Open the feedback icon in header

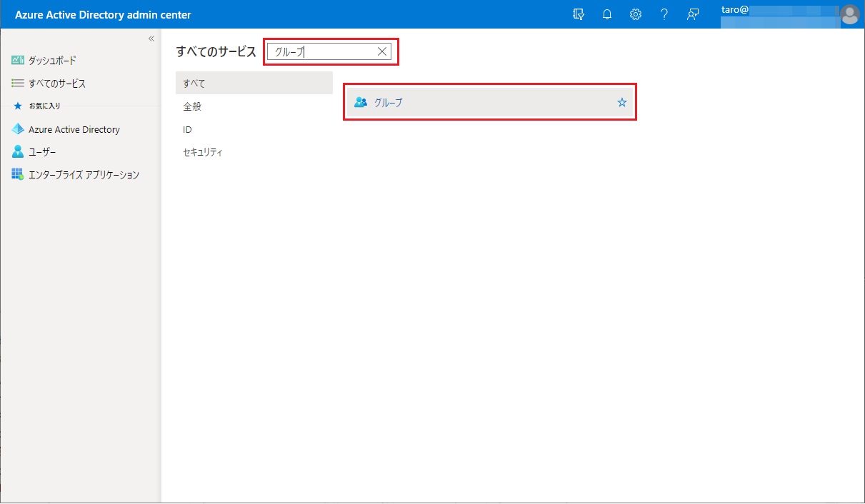pyautogui.click(x=692, y=14)
